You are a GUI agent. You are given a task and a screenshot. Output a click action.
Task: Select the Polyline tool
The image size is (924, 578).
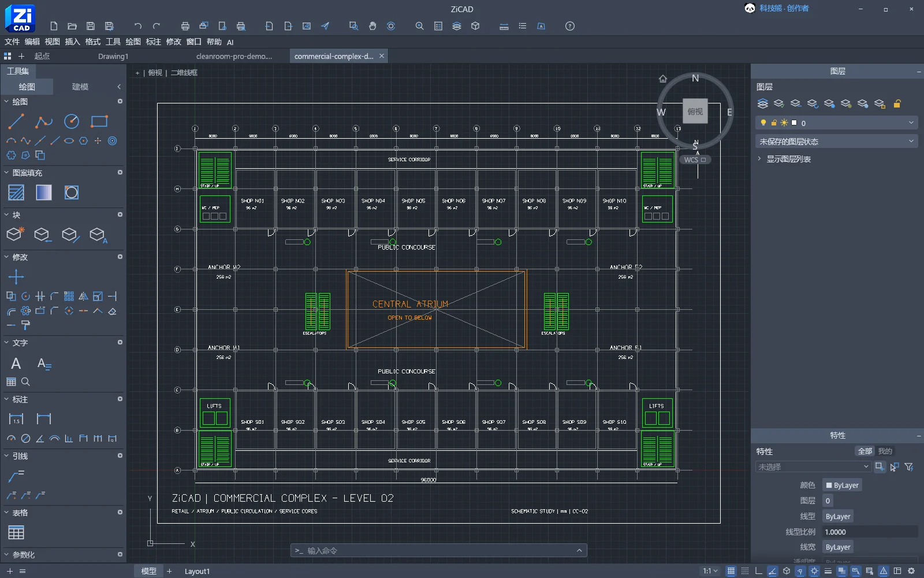pyautogui.click(x=43, y=121)
